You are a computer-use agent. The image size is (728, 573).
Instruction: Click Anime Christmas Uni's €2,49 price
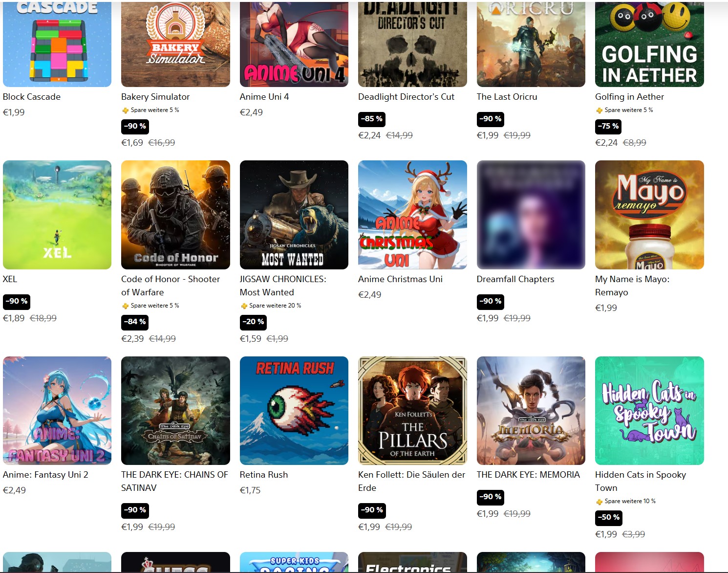click(x=370, y=295)
